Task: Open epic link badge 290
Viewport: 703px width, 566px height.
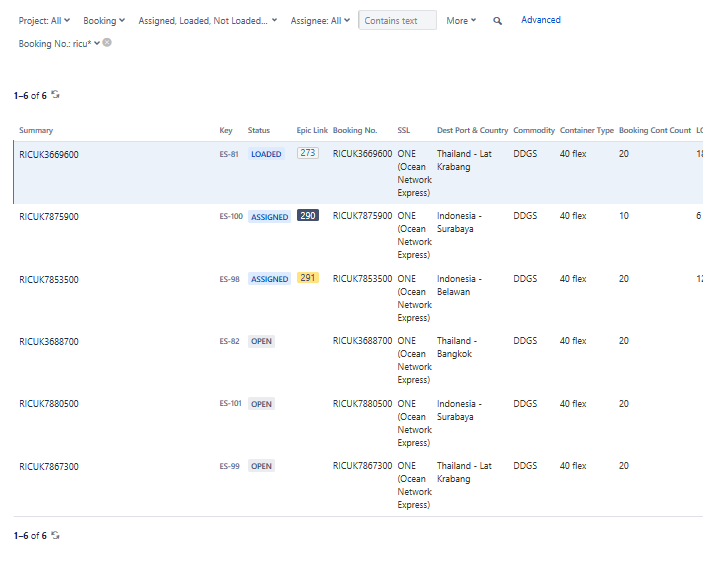Action: pos(308,216)
